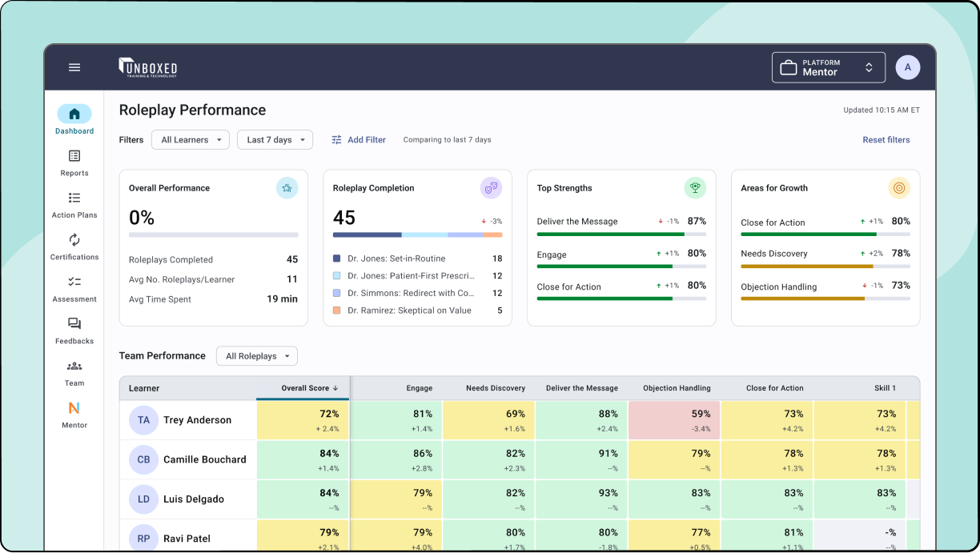Open the Mentor section in the sidebar

[74, 415]
